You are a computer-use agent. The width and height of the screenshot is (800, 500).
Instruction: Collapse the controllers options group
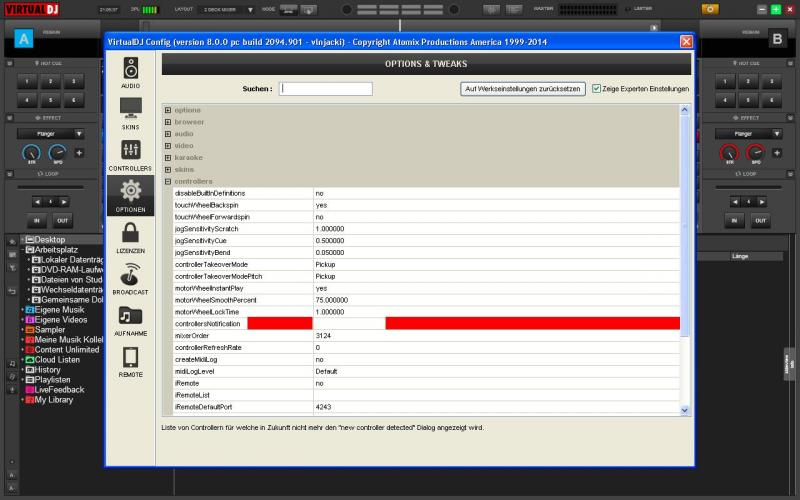[168, 181]
